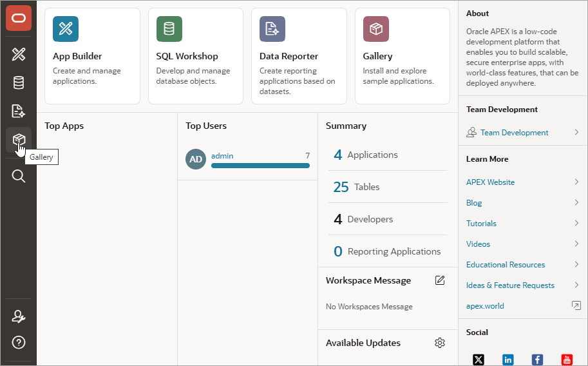The image size is (588, 366).
Task: Click the admin user link
Action: [222, 156]
